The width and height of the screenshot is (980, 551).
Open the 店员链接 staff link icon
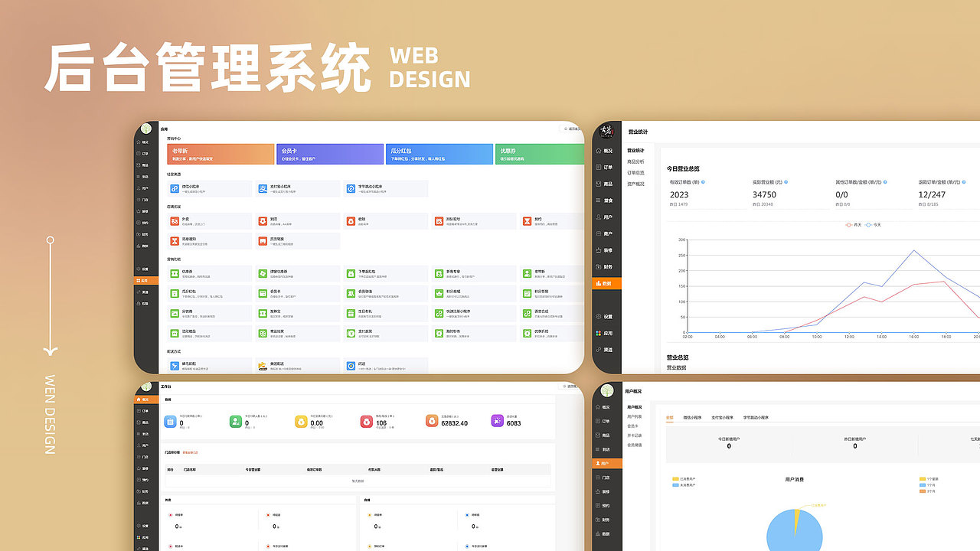coord(263,241)
